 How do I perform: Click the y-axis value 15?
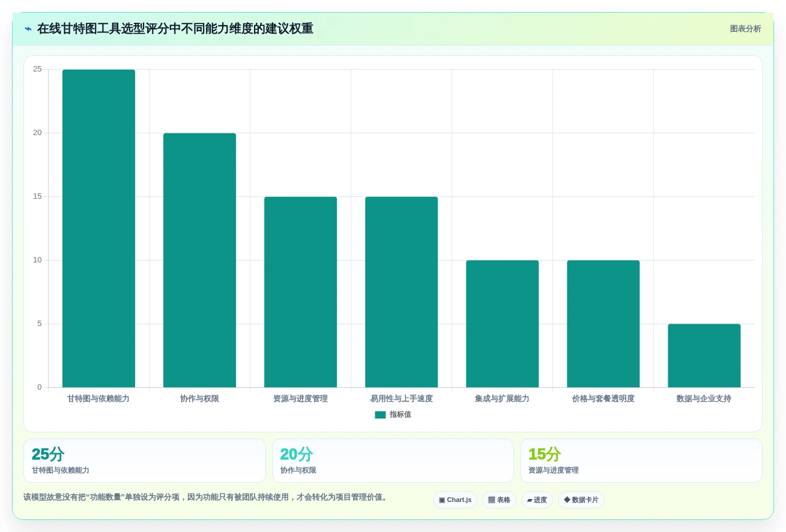(x=37, y=196)
